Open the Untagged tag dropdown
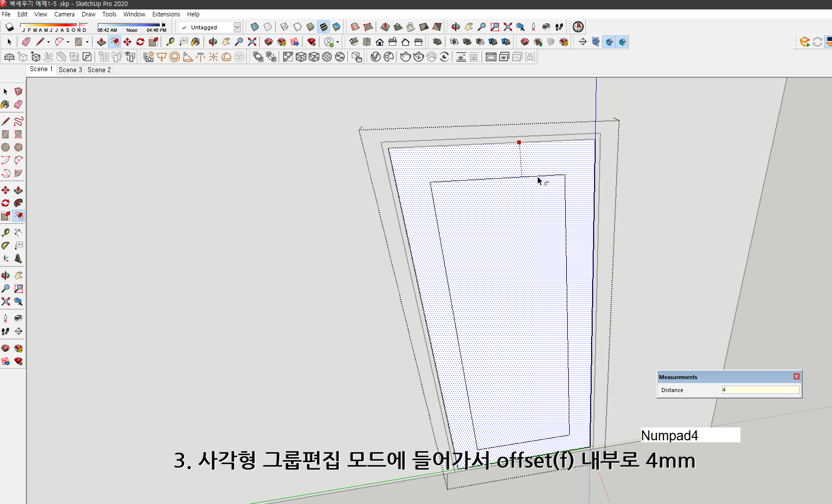The image size is (832, 504). [x=238, y=27]
